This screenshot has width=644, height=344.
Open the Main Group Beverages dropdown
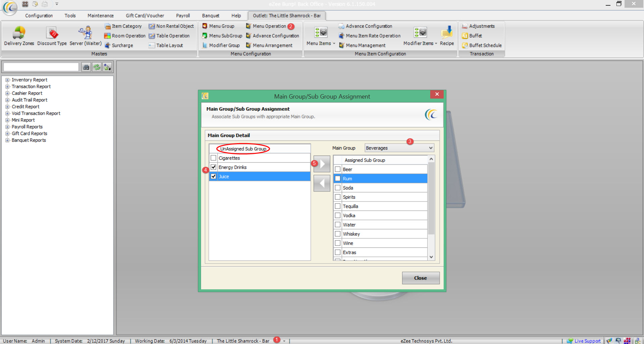(399, 148)
